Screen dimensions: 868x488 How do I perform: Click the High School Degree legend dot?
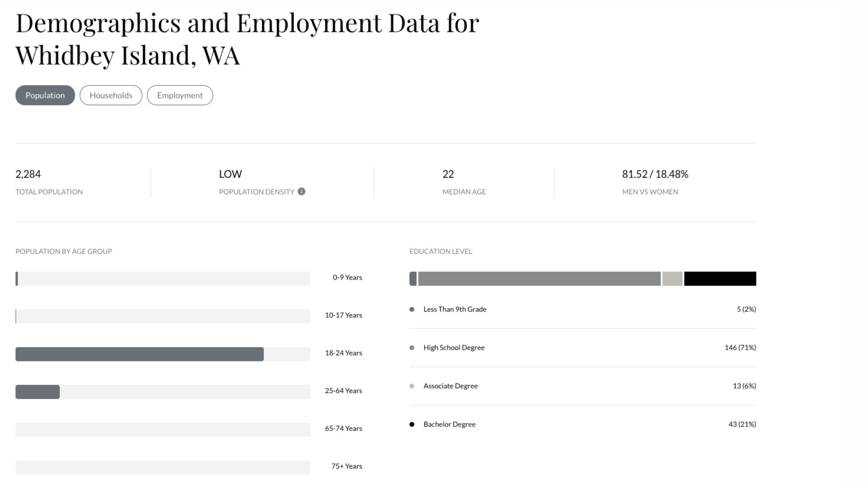tap(412, 348)
